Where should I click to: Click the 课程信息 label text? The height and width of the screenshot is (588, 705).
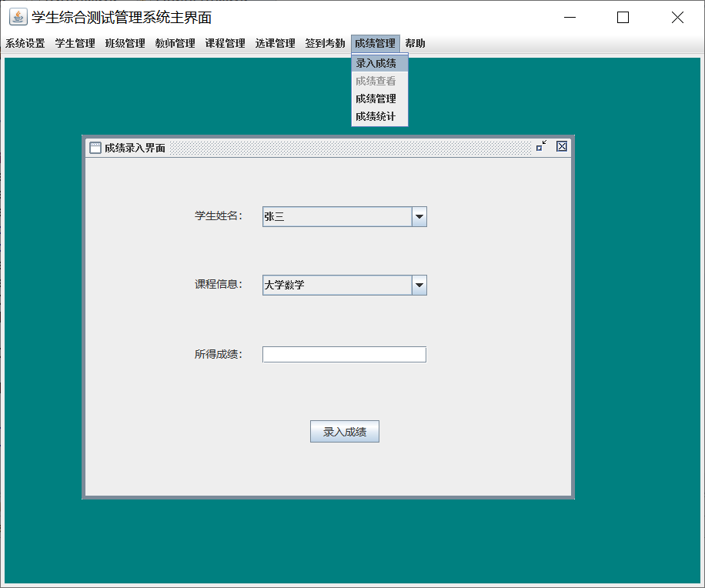click(219, 284)
